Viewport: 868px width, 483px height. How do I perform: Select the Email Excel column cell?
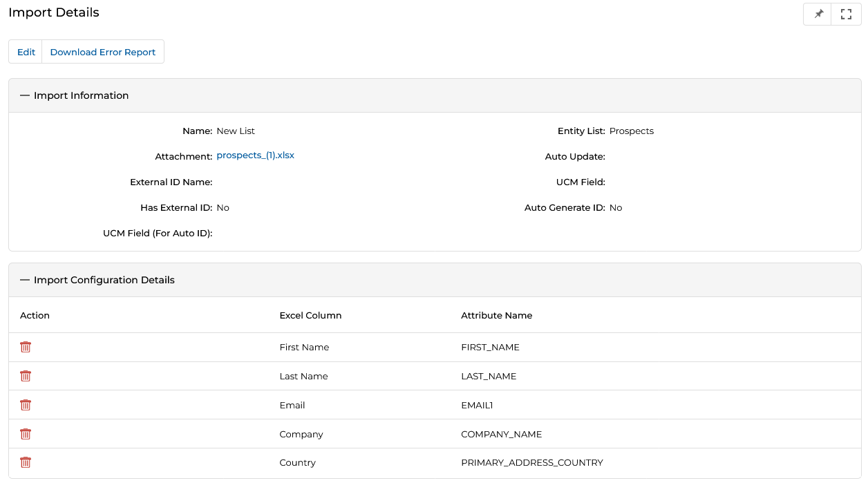(x=292, y=405)
